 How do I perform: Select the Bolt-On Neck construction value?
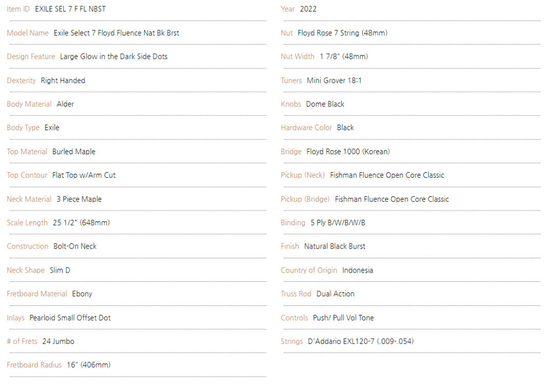click(75, 246)
